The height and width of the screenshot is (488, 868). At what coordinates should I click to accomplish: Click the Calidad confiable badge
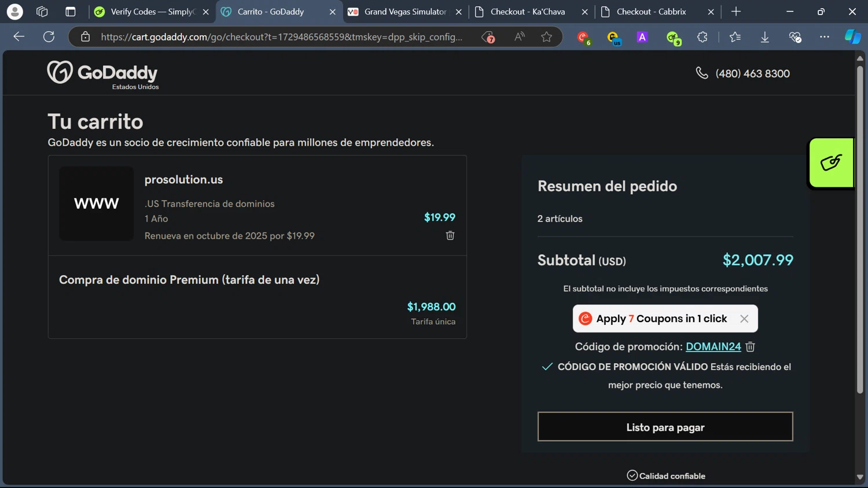point(666,476)
